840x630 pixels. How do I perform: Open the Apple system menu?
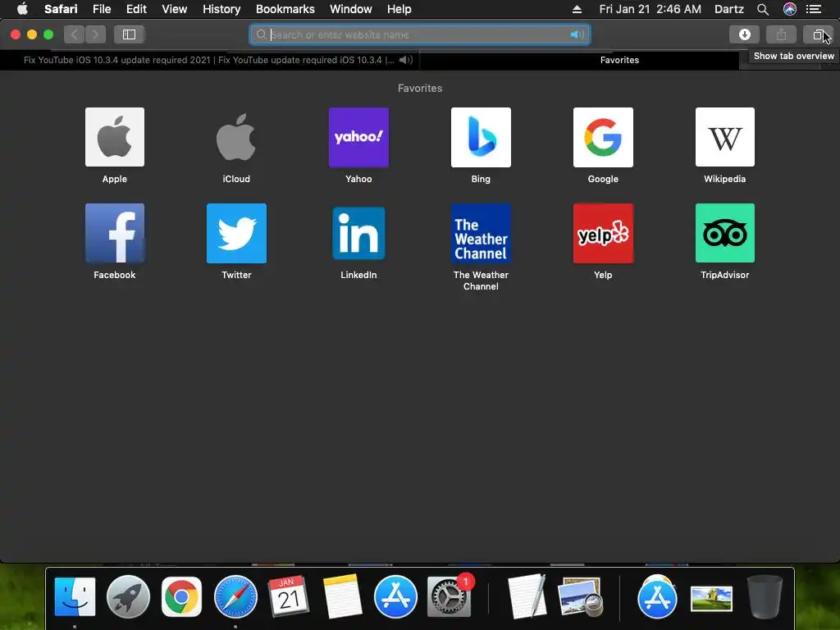[22, 9]
